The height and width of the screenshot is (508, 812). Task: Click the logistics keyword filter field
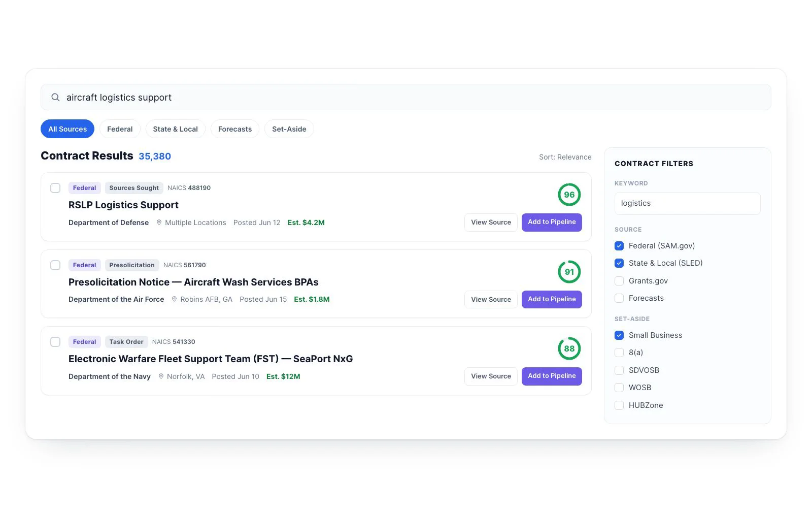(687, 203)
